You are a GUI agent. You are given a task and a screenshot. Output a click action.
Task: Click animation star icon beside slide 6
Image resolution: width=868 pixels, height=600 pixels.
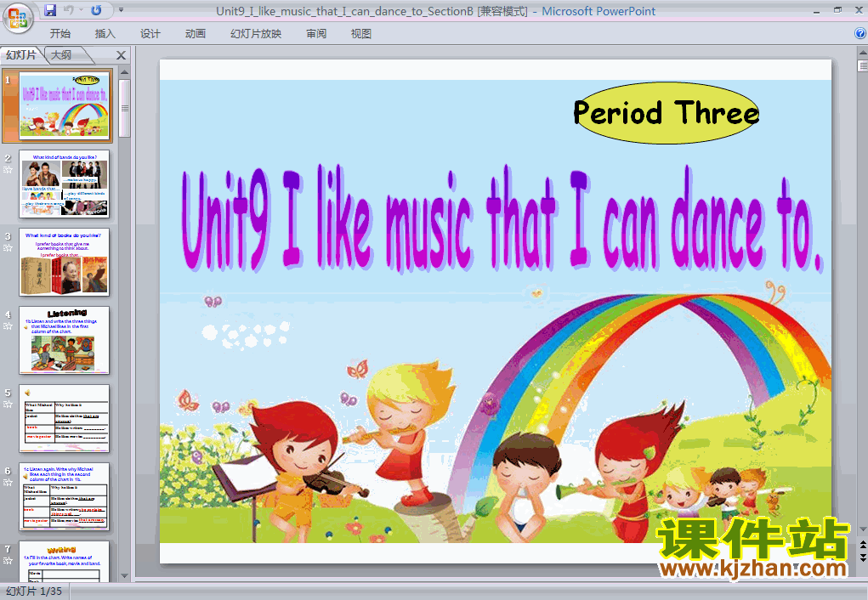click(x=8, y=482)
